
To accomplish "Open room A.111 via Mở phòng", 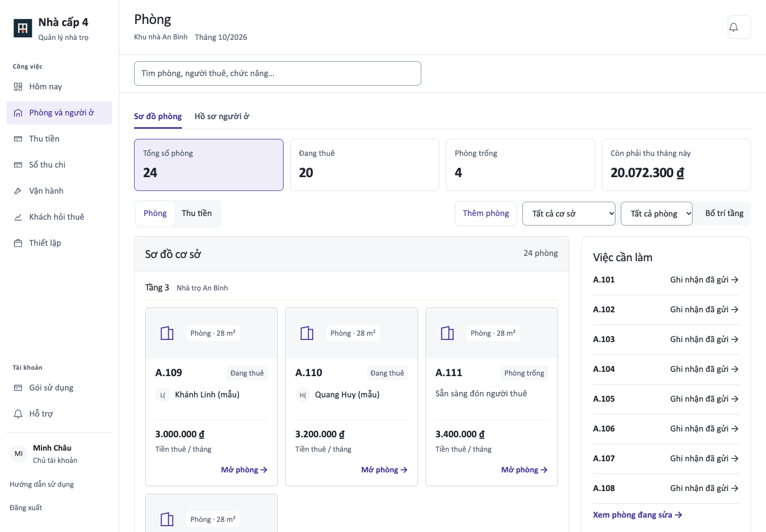I will (524, 470).
